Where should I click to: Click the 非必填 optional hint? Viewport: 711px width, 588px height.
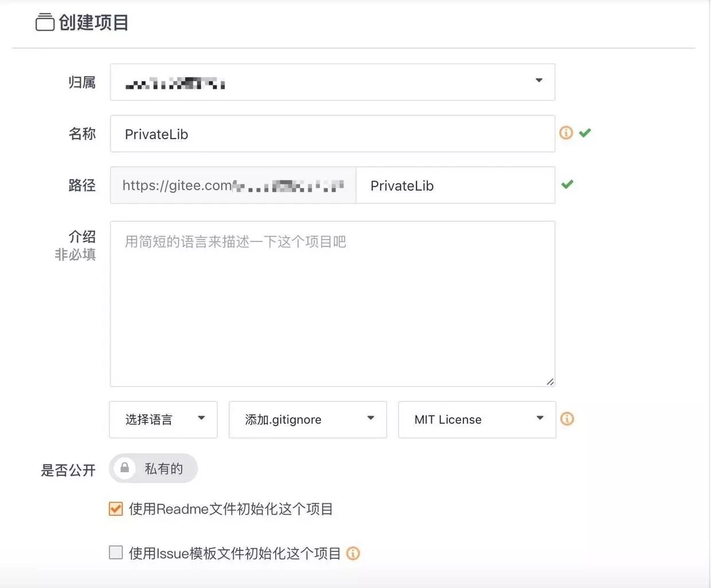click(x=75, y=254)
